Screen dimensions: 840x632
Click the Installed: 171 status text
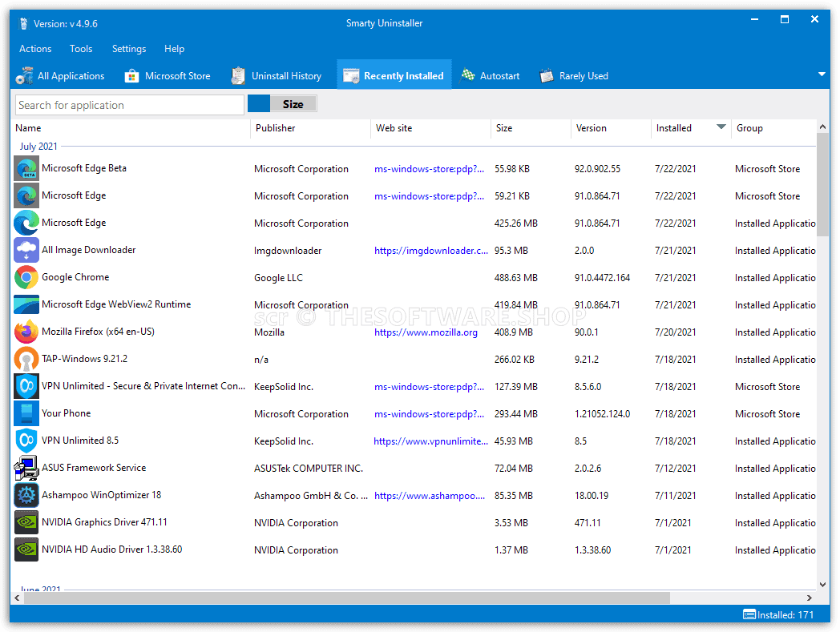coord(785,615)
